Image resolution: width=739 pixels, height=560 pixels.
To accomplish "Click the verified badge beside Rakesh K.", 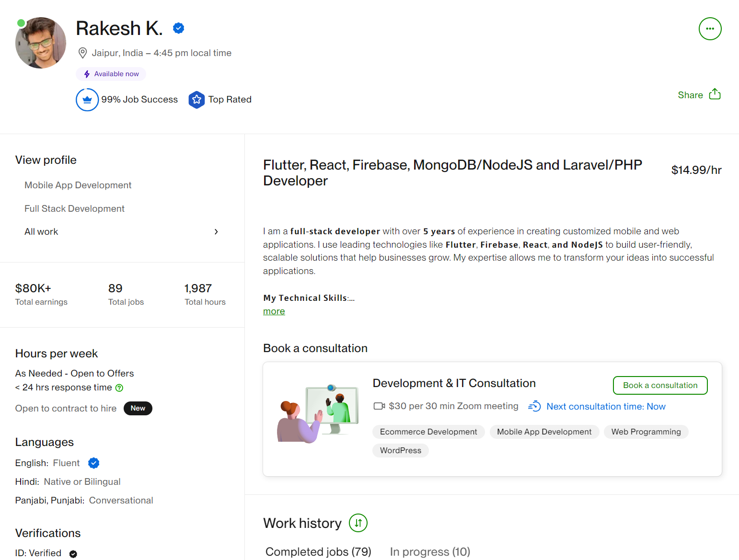I will [179, 28].
